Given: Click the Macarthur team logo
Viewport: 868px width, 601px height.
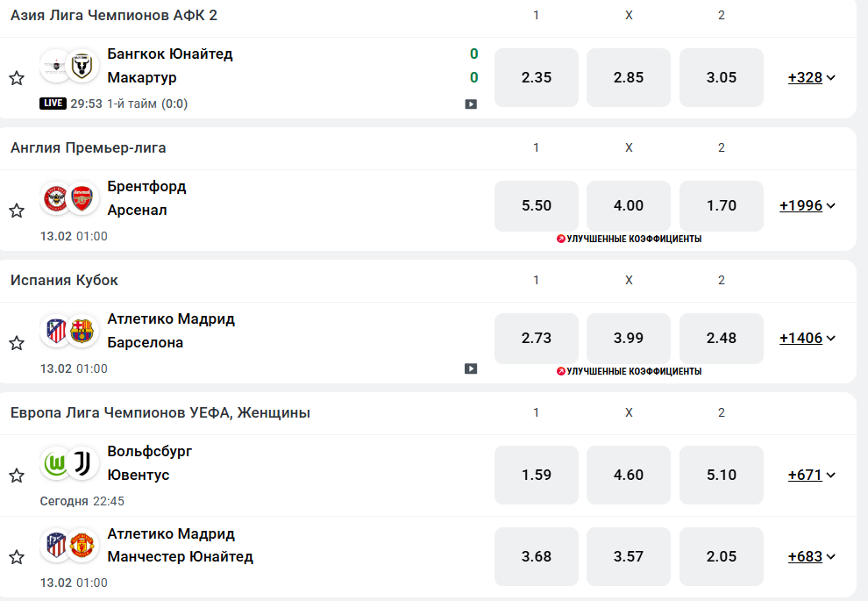Looking at the screenshot, I should tap(82, 66).
